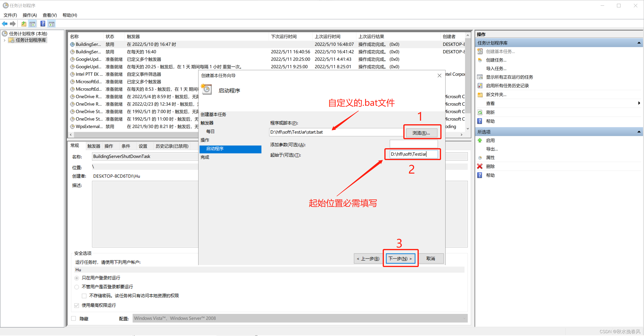The height and width of the screenshot is (336, 644).
Task: Click the 程序或脚本 input field
Action: tap(336, 132)
